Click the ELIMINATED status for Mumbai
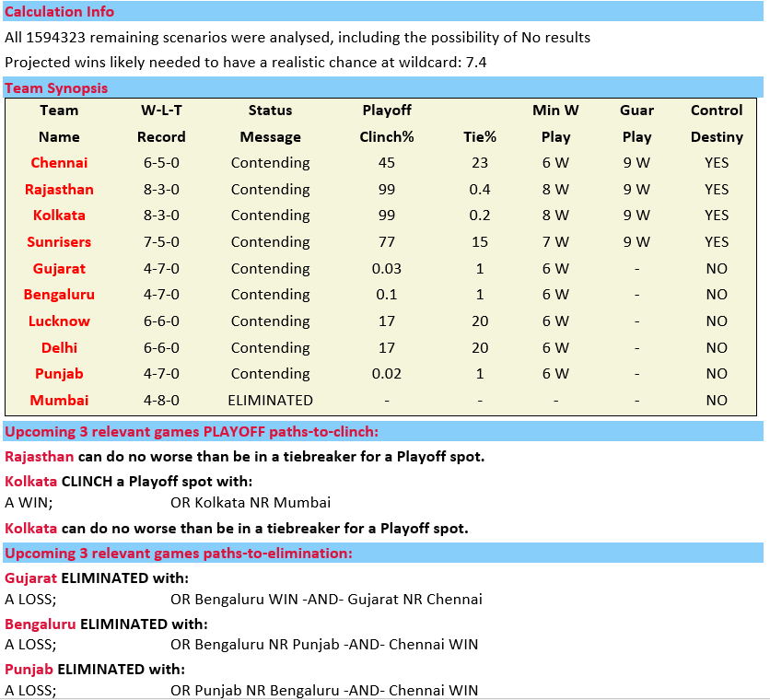Screen dimensions: 770x700 (270, 400)
